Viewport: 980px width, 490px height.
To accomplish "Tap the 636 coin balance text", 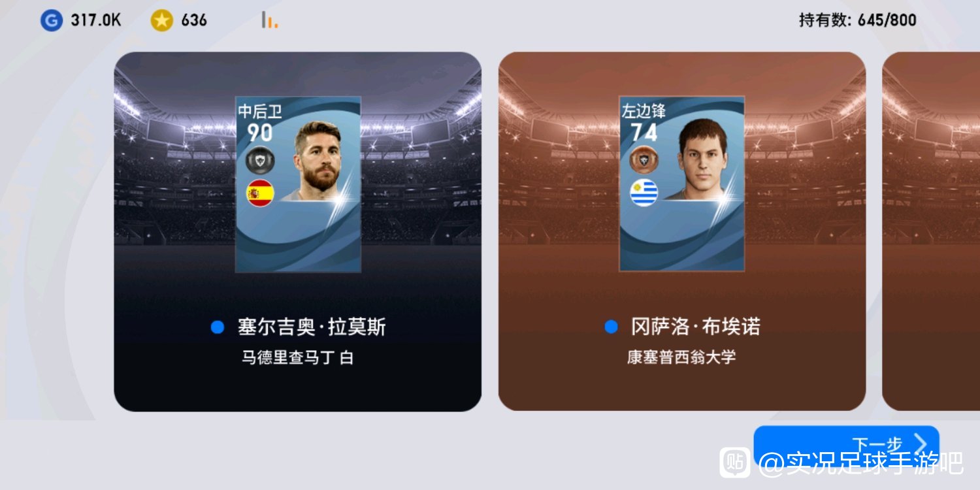I will 194,20.
